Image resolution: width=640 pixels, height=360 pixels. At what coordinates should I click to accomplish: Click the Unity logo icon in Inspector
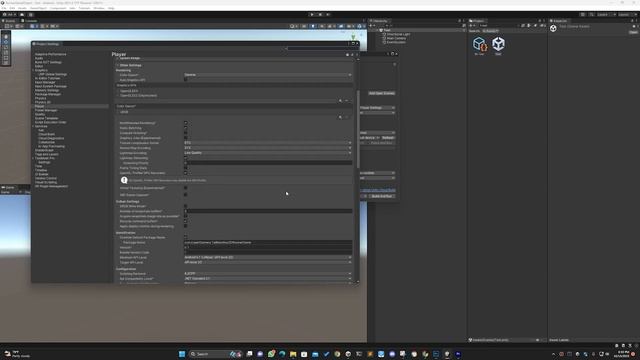coord(553,28)
